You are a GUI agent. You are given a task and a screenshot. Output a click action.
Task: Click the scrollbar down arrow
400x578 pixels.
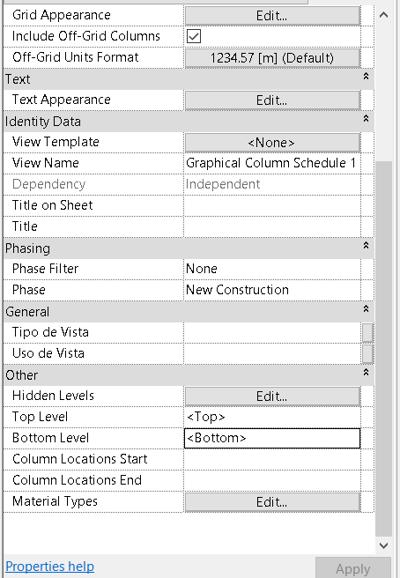(383, 545)
